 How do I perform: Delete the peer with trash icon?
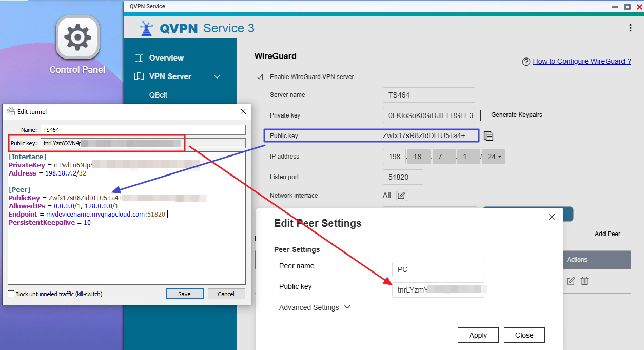tap(584, 281)
